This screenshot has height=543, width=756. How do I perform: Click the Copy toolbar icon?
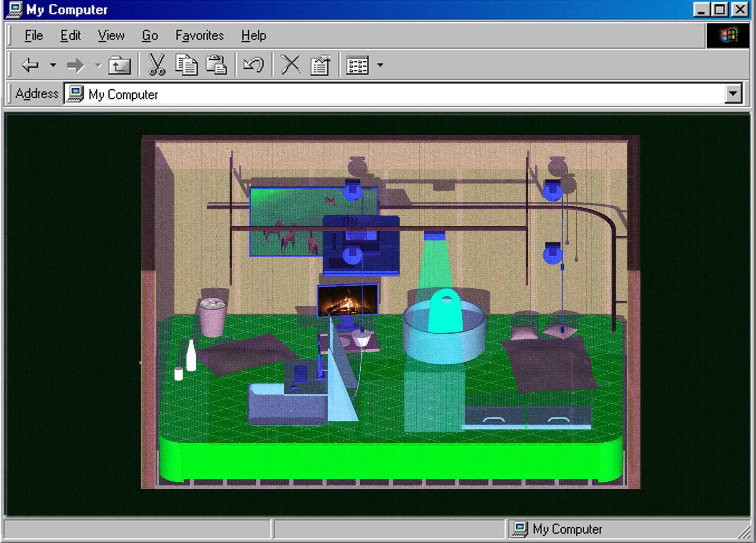pyautogui.click(x=187, y=65)
